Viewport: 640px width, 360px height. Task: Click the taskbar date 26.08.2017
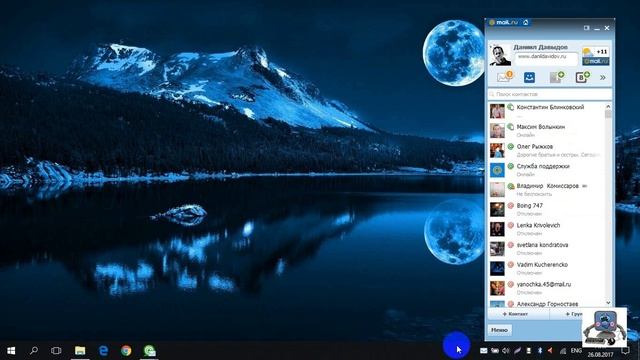[600, 355]
